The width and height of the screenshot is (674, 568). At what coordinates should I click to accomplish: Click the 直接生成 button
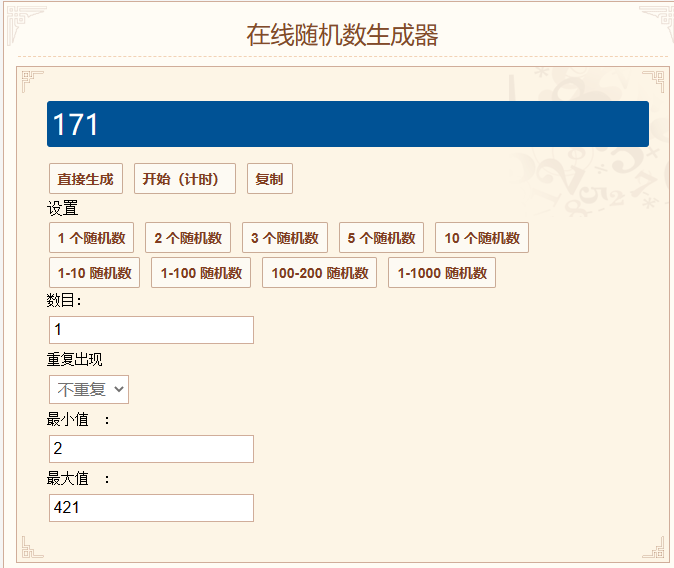(86, 178)
